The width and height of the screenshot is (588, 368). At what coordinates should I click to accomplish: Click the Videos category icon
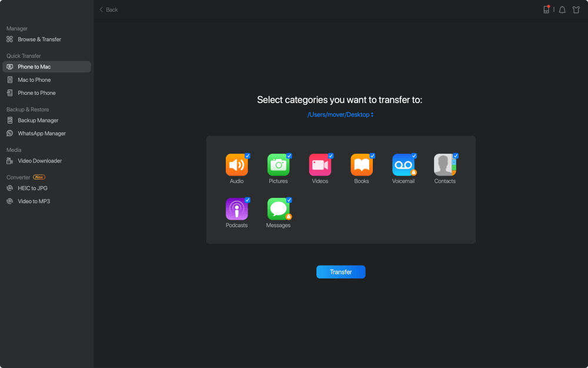320,165
